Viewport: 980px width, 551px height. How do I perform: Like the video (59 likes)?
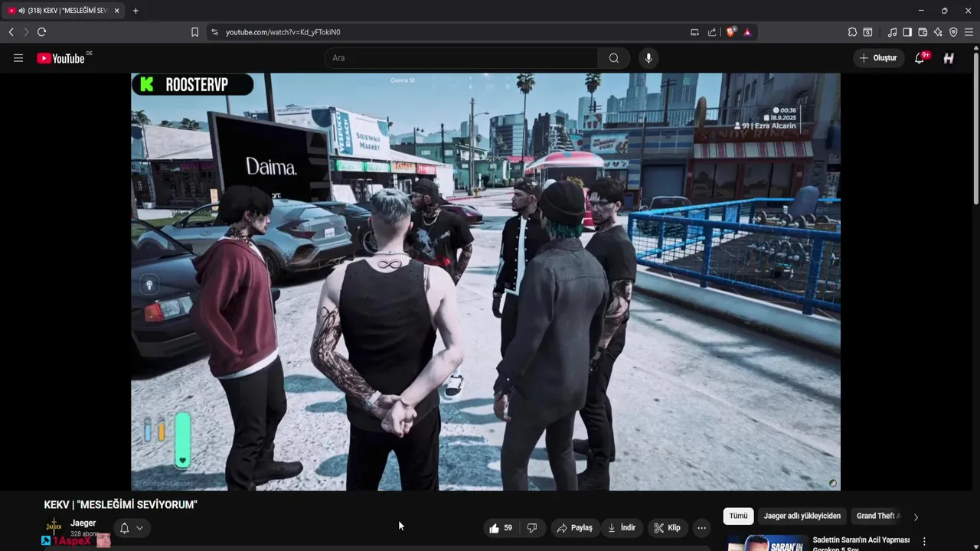[x=501, y=528]
